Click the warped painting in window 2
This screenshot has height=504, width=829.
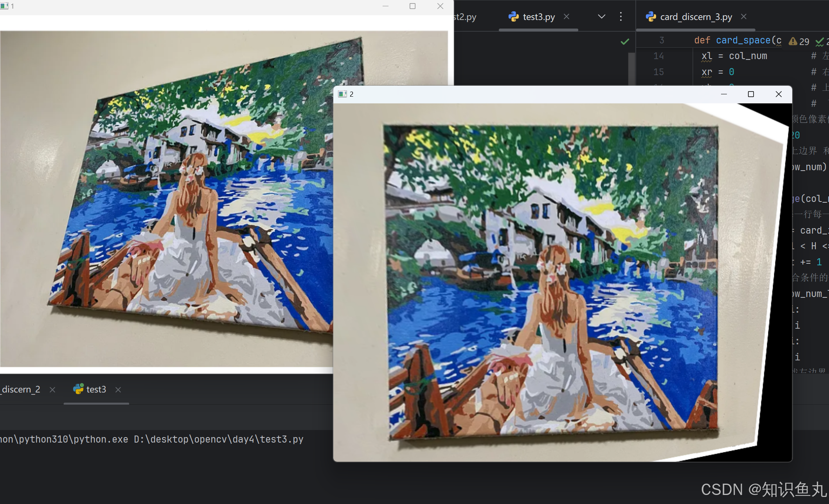coord(552,282)
